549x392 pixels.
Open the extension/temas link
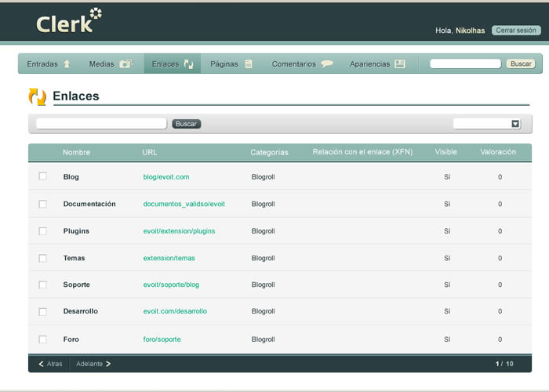169,258
